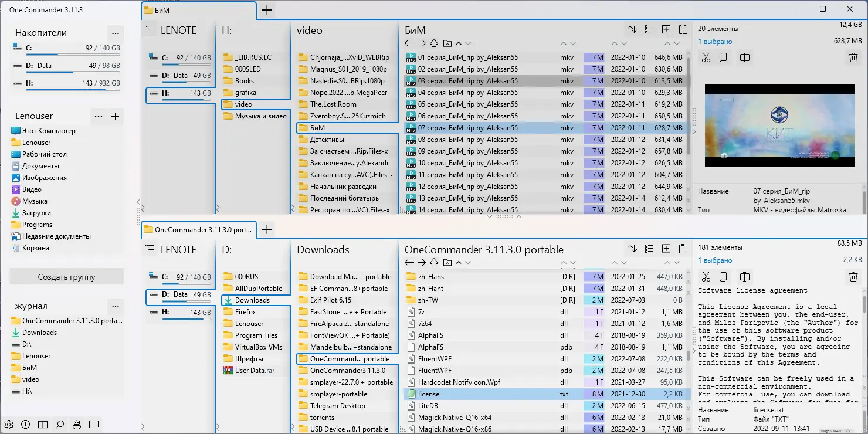Go back in OneCommander portable folder pane
Image resolution: width=868 pixels, height=434 pixels.
(x=409, y=263)
